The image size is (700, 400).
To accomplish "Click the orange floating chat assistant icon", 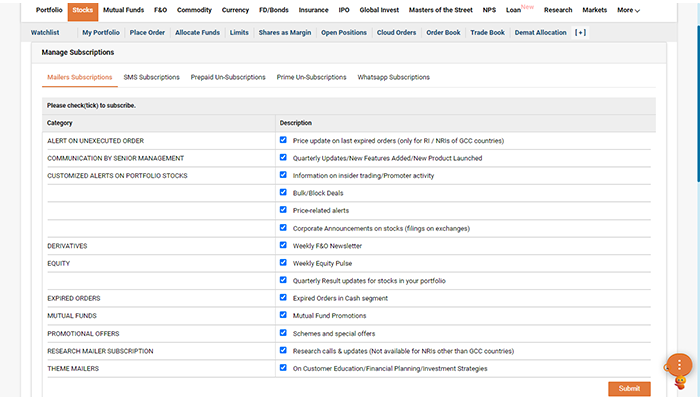I will (679, 366).
